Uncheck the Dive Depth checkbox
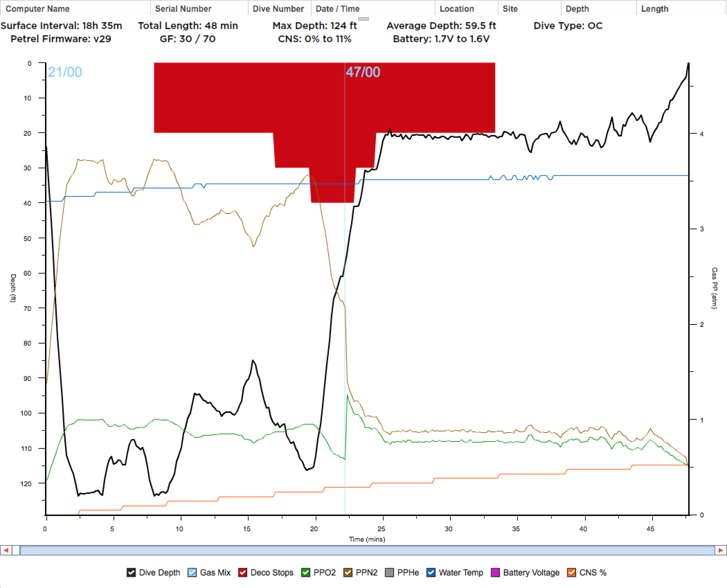 pos(131,572)
